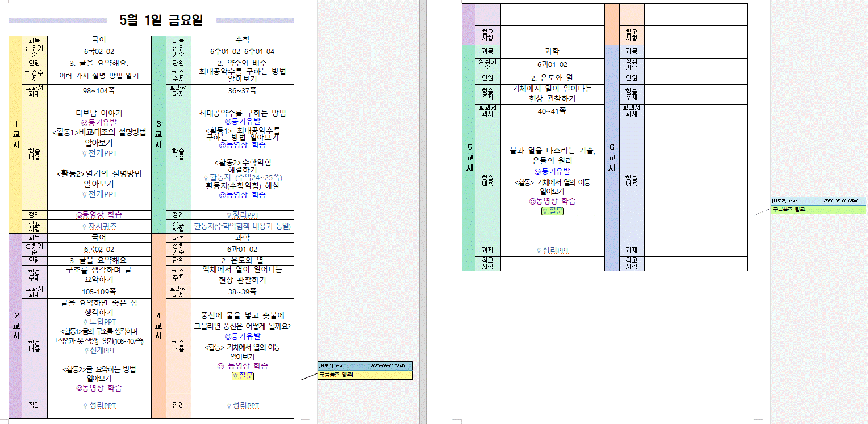
Task: Open 동영상 학습 link in period 2
Action: pyautogui.click(x=99, y=388)
